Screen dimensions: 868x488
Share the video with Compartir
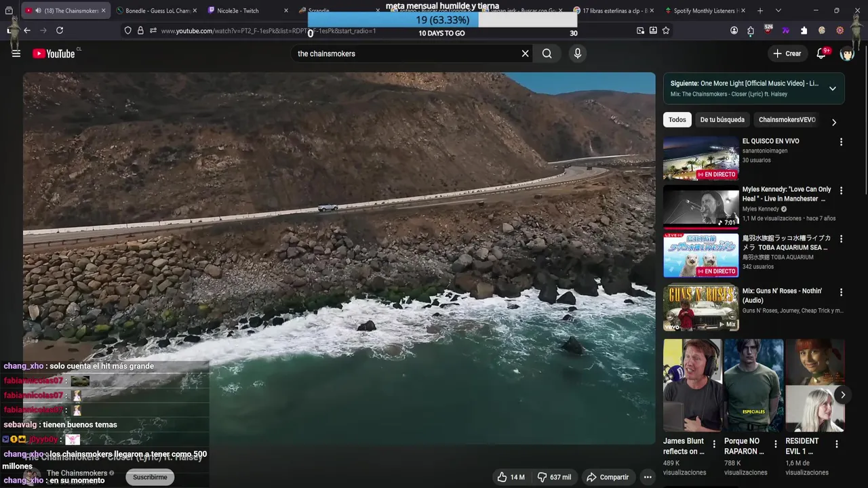coord(608,477)
